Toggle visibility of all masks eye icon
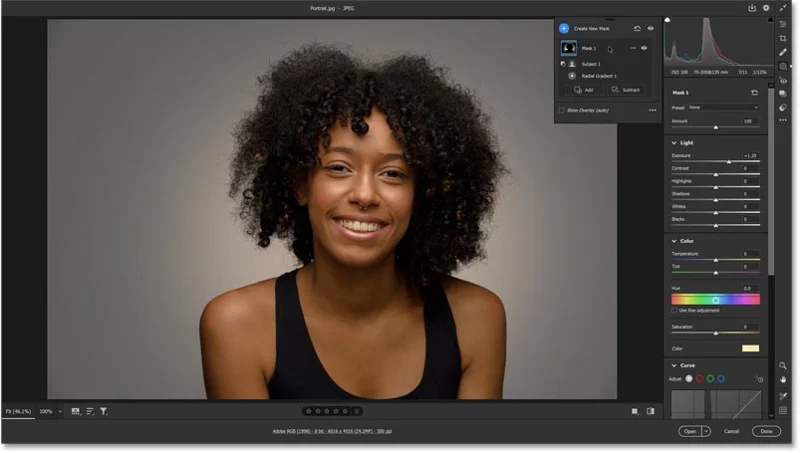800x453 pixels. click(x=651, y=29)
